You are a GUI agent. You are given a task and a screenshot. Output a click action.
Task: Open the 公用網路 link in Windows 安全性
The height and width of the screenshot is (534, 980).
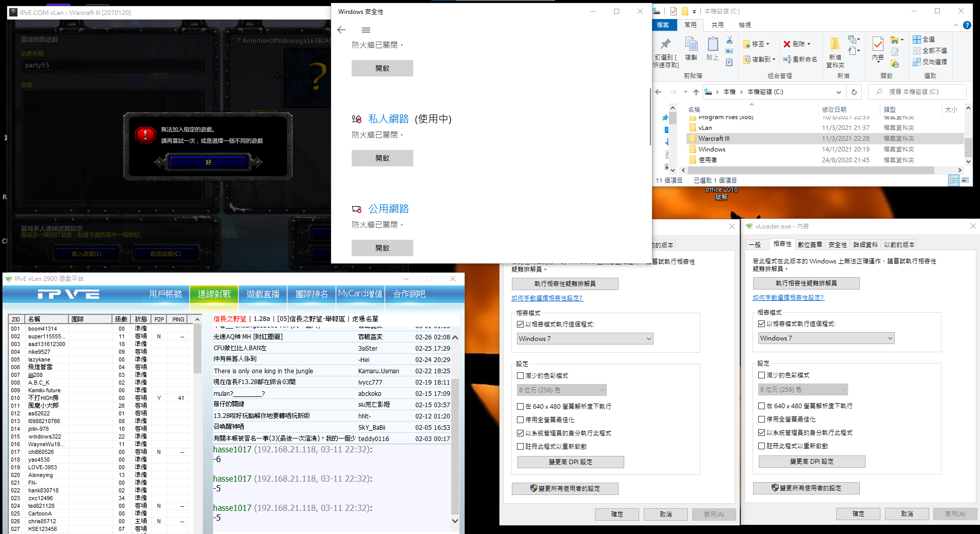coord(388,209)
